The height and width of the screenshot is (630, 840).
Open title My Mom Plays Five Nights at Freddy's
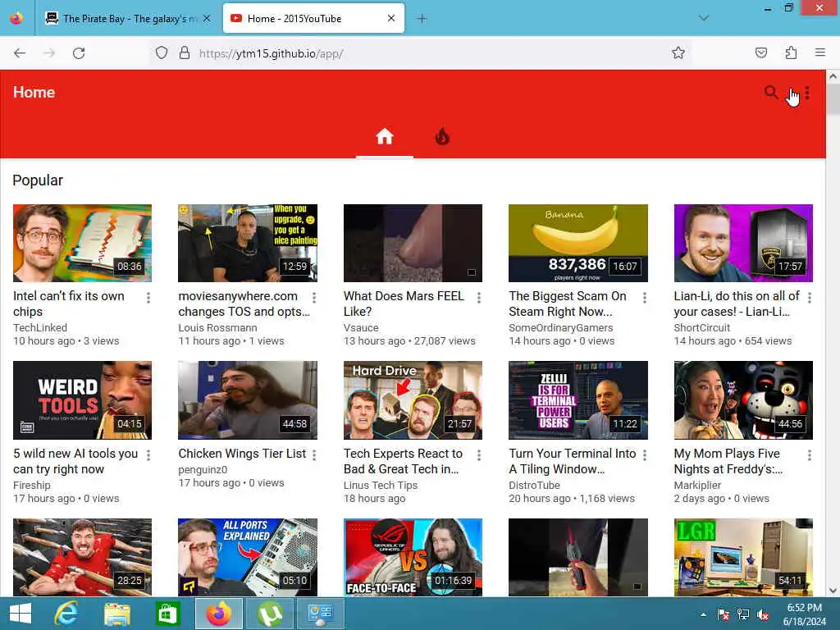(728, 461)
